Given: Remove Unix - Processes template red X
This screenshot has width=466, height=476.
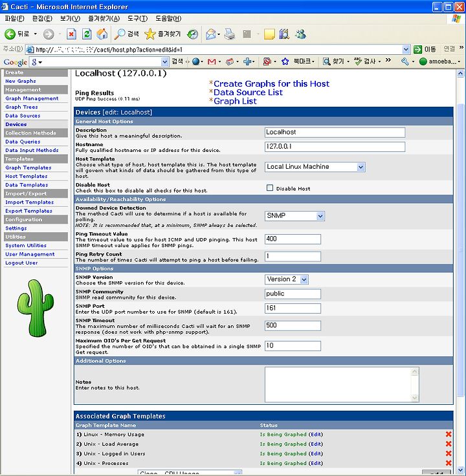Looking at the screenshot, I should click(x=448, y=463).
